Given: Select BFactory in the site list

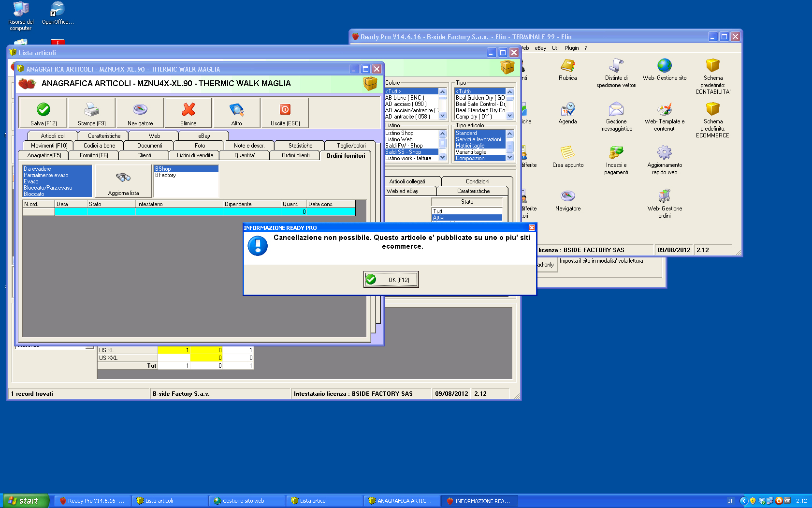Looking at the screenshot, I should coord(186,175).
